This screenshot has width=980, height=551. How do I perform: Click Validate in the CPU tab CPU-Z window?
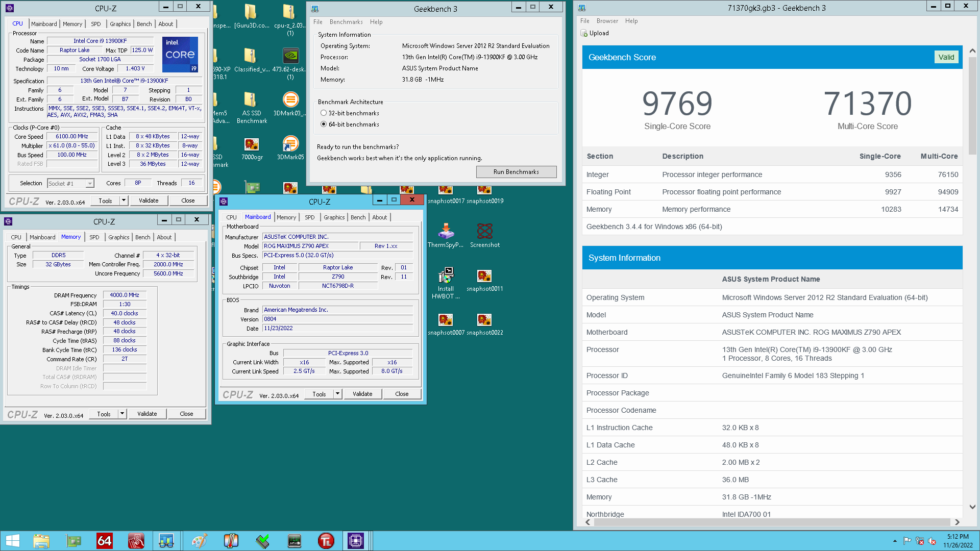pos(149,201)
